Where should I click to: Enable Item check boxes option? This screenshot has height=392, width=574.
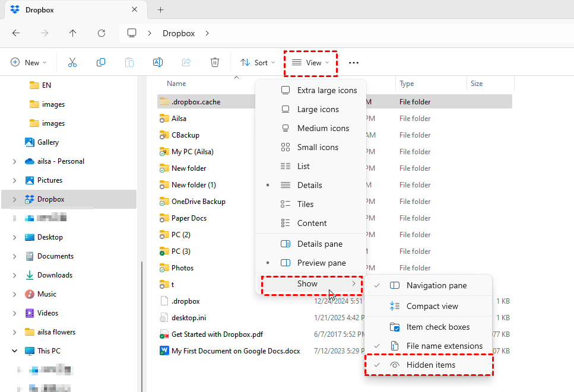(x=437, y=327)
